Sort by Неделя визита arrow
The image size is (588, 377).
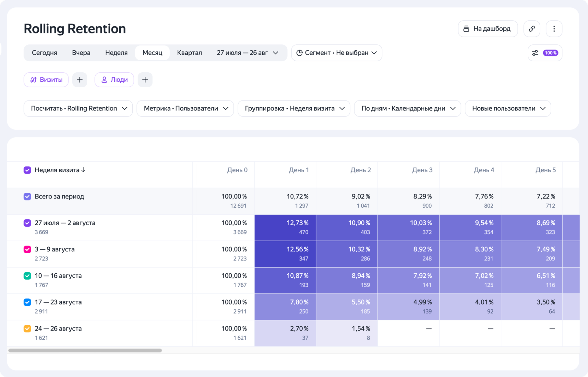[x=84, y=170]
